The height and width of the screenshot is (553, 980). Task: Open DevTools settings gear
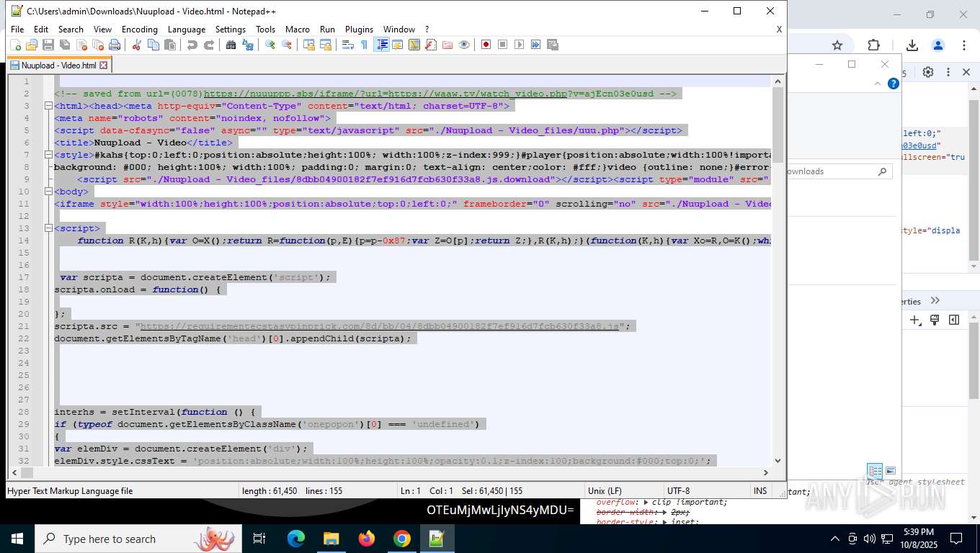(928, 72)
